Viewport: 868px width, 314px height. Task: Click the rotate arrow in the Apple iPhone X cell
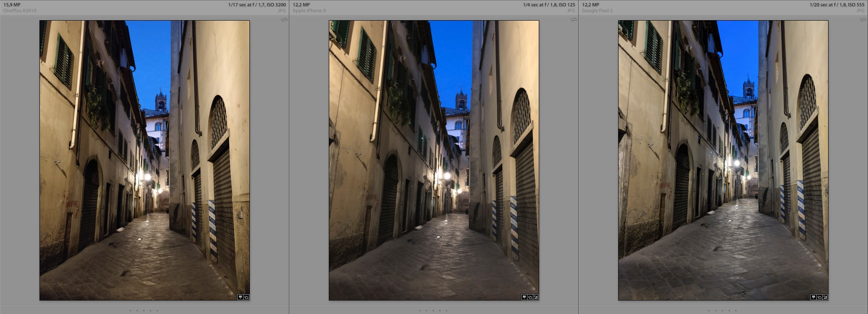click(x=574, y=20)
